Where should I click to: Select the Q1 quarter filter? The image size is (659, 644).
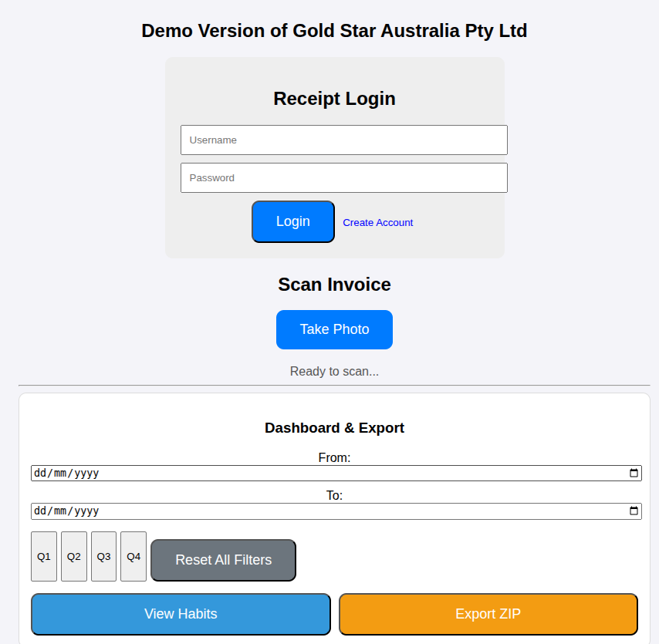44,556
